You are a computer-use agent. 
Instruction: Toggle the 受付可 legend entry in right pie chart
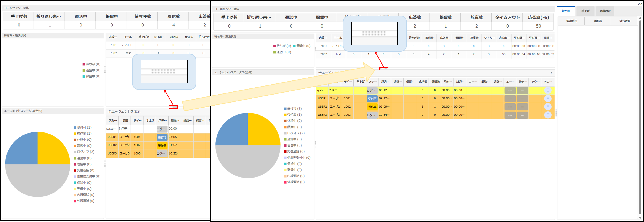(x=292, y=108)
